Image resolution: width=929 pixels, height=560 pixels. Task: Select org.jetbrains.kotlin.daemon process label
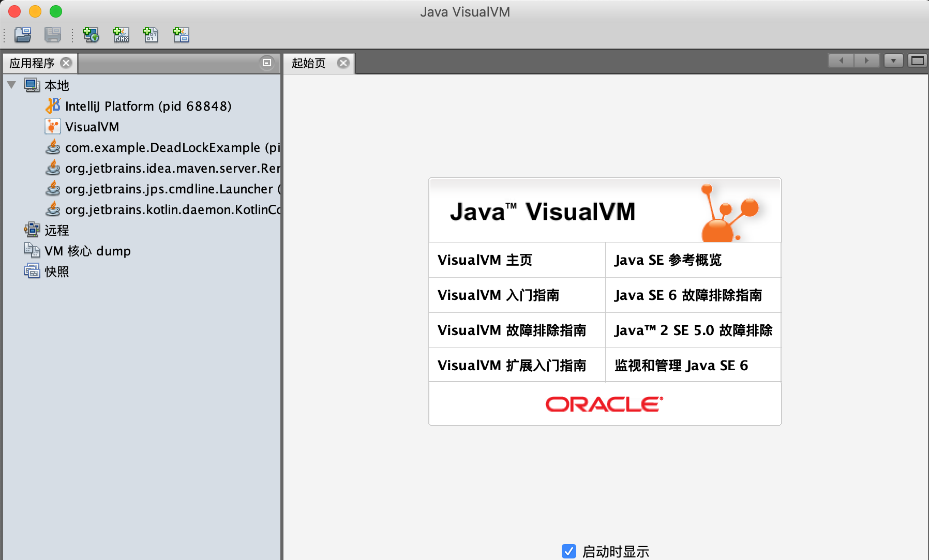pos(172,209)
